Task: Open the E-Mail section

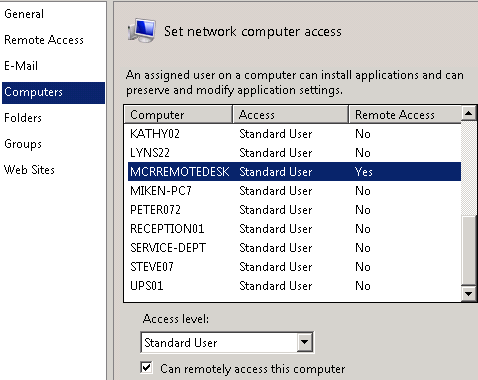Action: [x=21, y=66]
